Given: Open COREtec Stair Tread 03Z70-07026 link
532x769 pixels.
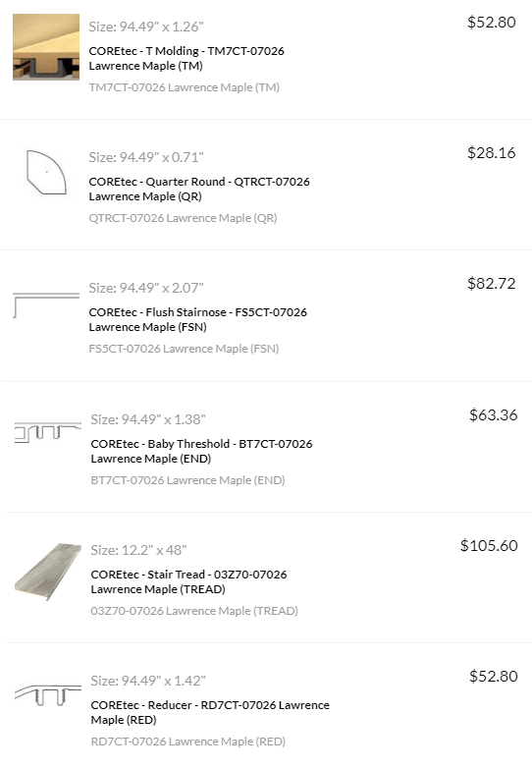Looking at the screenshot, I should click(x=188, y=581).
